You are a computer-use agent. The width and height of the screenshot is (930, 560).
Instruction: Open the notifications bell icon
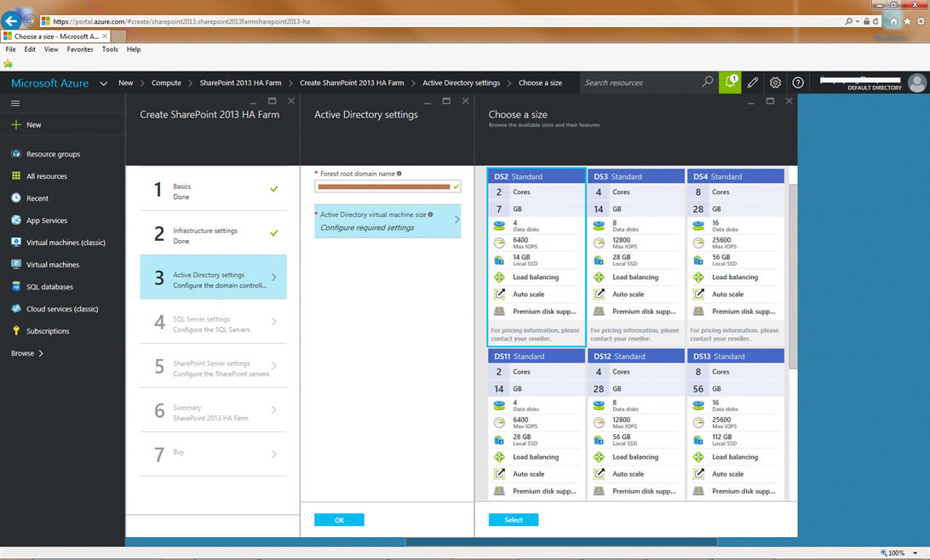coord(730,83)
